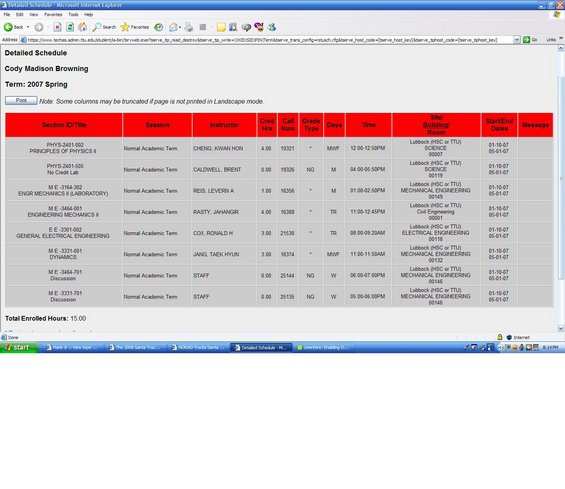565x489 pixels.
Task: Switch to NORAD Tracks Santa taskbar window
Action: pyautogui.click(x=199, y=347)
